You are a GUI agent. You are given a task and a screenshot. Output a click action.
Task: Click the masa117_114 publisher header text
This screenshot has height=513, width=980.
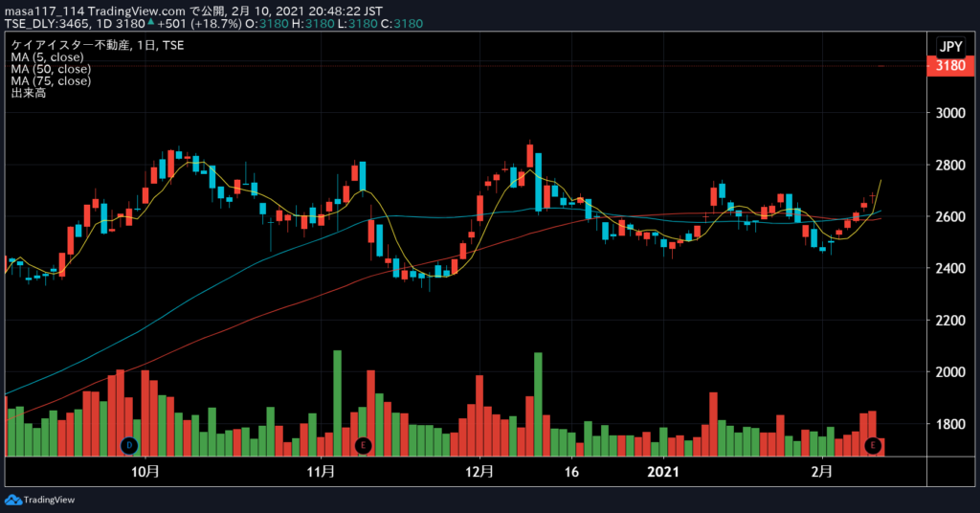click(x=44, y=11)
